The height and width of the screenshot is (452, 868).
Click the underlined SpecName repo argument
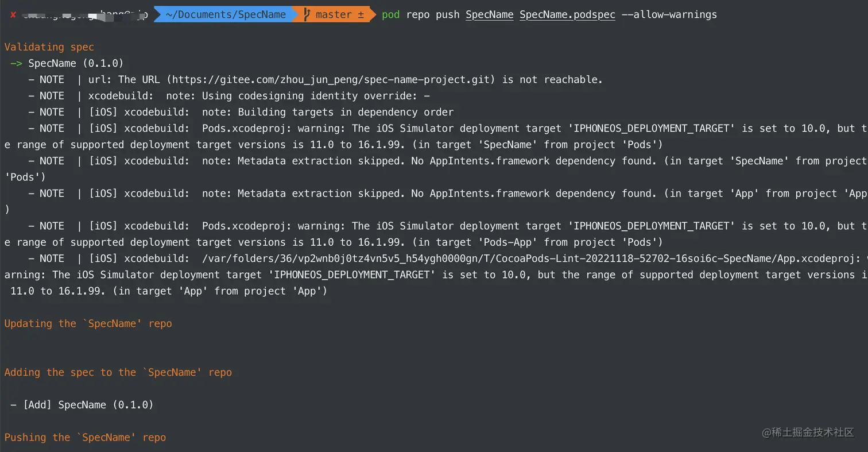tap(489, 15)
